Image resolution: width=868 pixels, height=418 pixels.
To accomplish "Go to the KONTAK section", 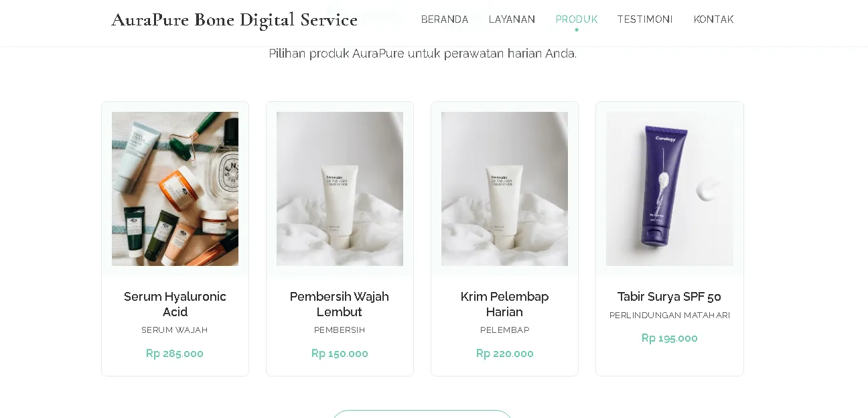I will (x=714, y=19).
